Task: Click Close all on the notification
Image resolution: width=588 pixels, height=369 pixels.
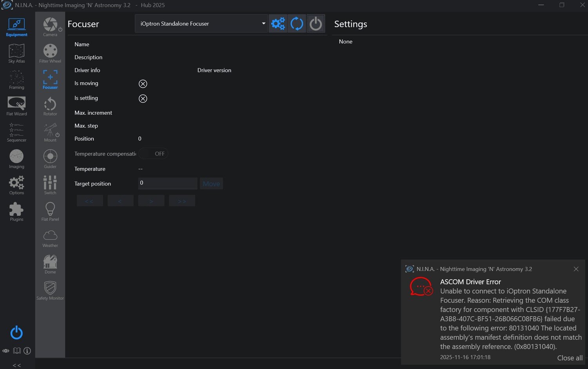Action: [570, 358]
